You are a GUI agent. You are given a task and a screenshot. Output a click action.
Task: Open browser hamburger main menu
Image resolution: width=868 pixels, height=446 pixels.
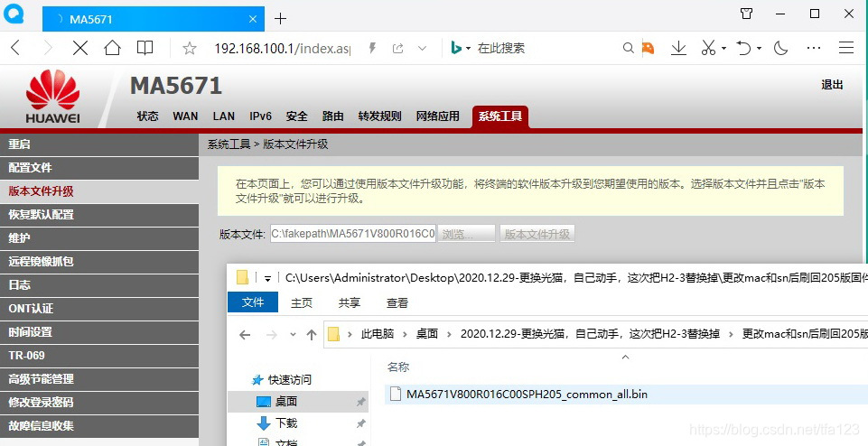(846, 48)
